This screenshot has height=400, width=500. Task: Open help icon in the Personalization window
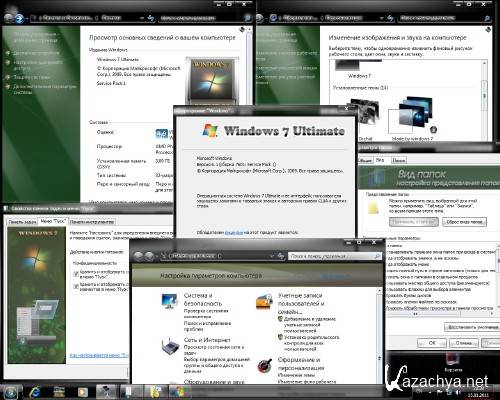click(x=488, y=30)
